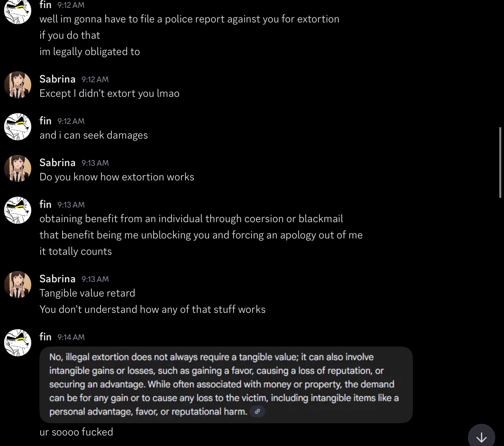Click the chat's vertical scrollbar thumb
Image resolution: width=504 pixels, height=446 pixels.
pos(500,162)
